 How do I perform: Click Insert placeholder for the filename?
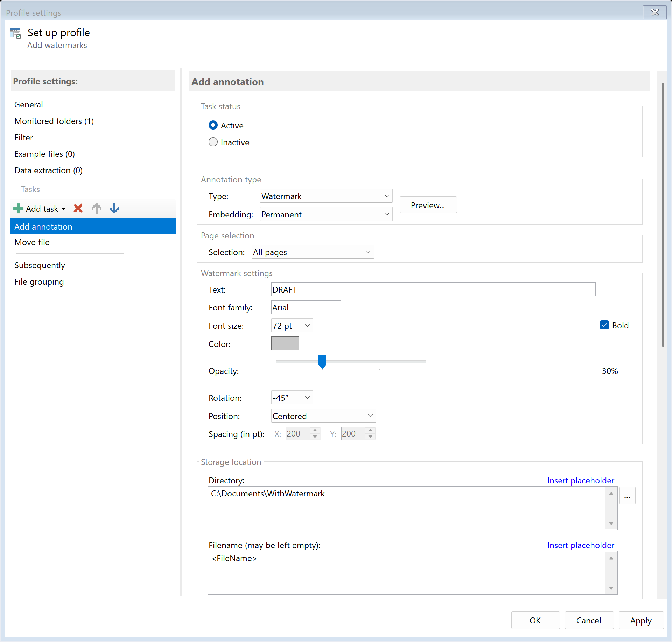(x=580, y=545)
